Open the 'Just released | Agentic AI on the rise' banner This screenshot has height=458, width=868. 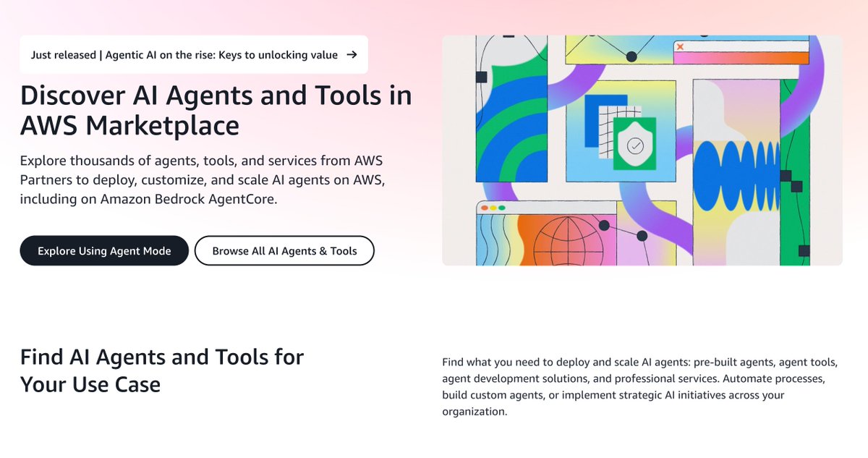click(194, 54)
